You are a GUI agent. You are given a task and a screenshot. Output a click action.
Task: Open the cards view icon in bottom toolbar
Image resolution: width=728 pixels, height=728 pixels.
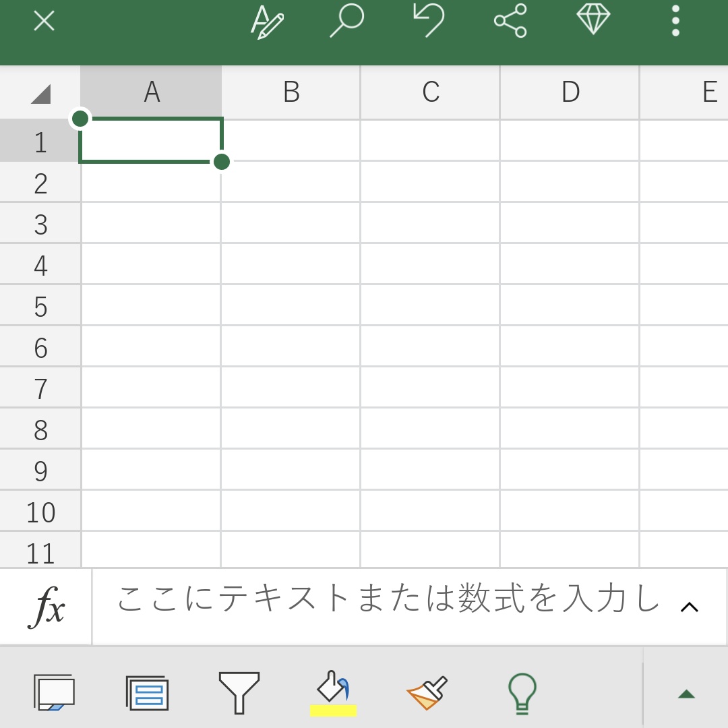pyautogui.click(x=55, y=693)
